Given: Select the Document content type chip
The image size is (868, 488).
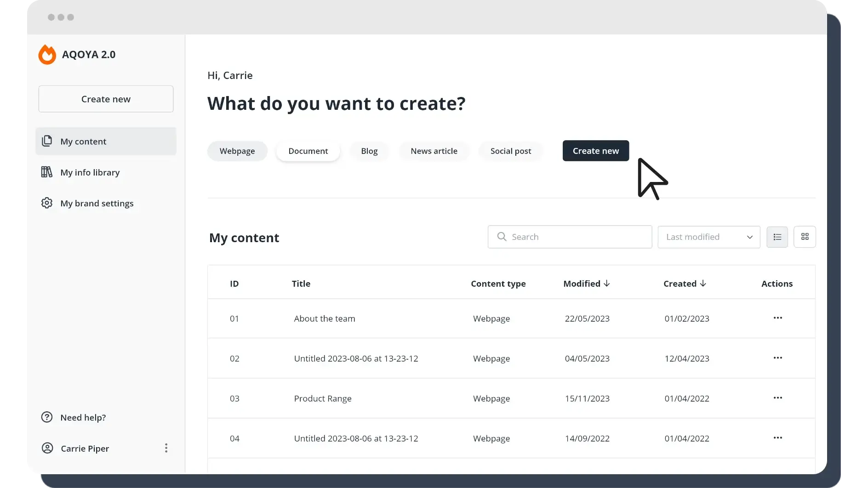Looking at the screenshot, I should [x=308, y=151].
